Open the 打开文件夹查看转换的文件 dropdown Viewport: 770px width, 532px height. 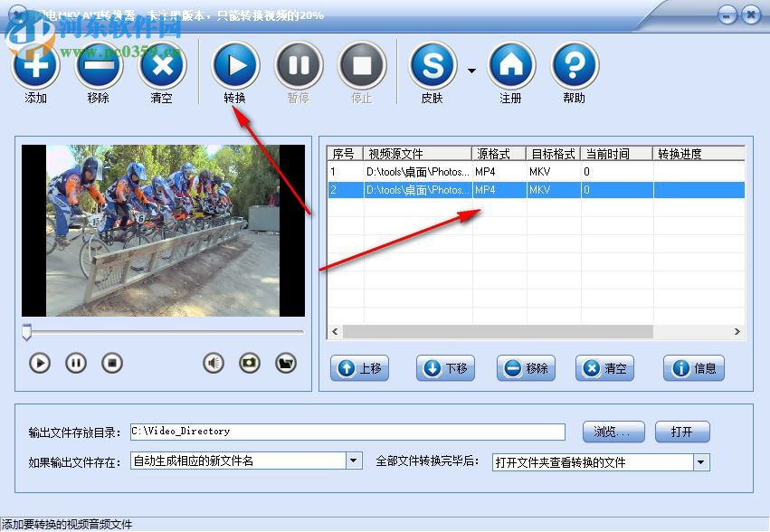pos(699,461)
